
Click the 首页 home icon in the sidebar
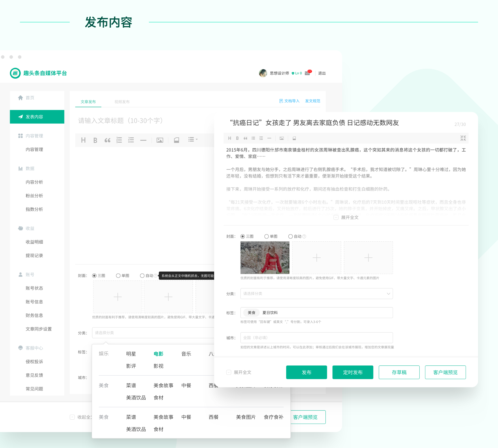coord(20,98)
